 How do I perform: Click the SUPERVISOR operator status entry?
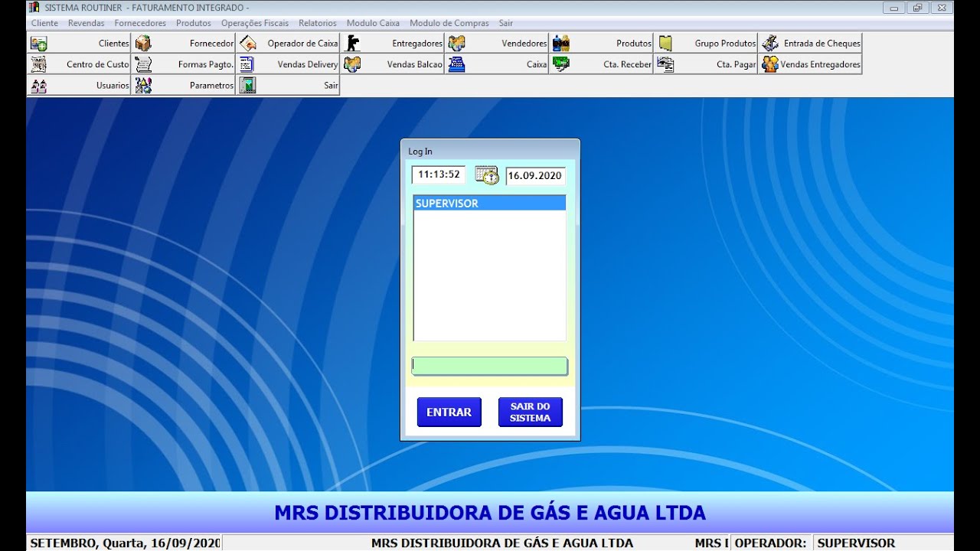pos(856,543)
